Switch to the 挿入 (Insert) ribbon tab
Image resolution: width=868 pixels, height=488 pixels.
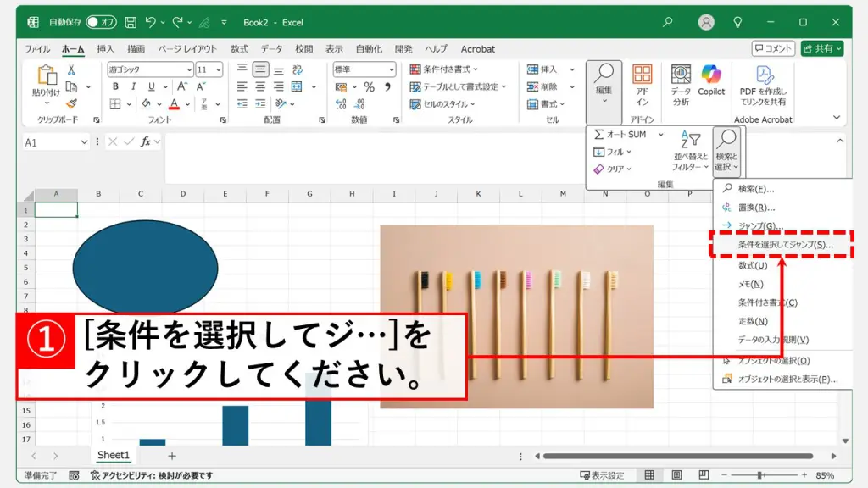coord(105,49)
